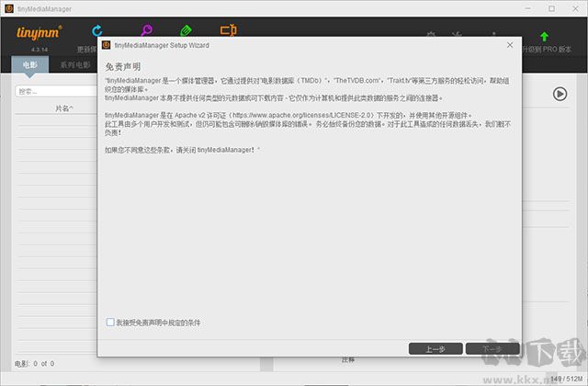The width and height of the screenshot is (588, 386).
Task: Click the 上一步 (Back) button
Action: 434,348
